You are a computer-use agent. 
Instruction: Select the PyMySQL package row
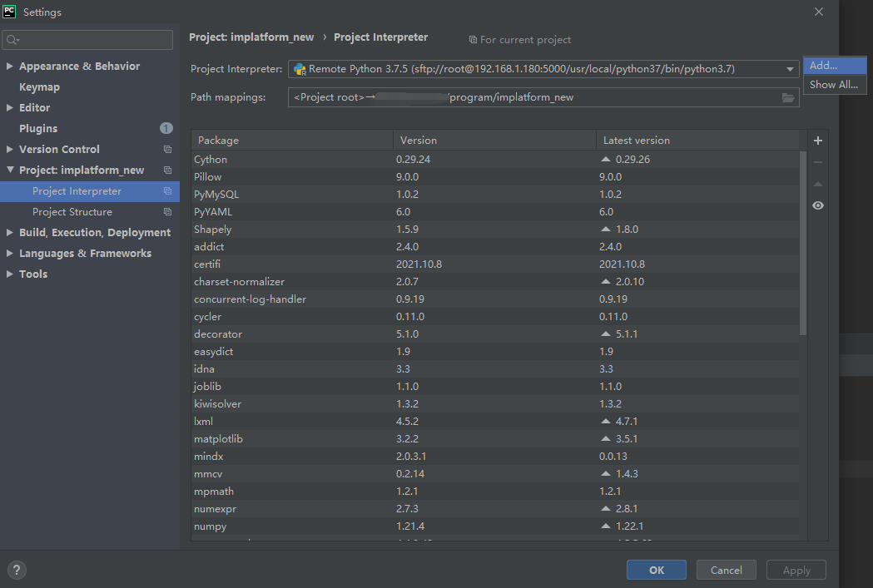pos(495,194)
